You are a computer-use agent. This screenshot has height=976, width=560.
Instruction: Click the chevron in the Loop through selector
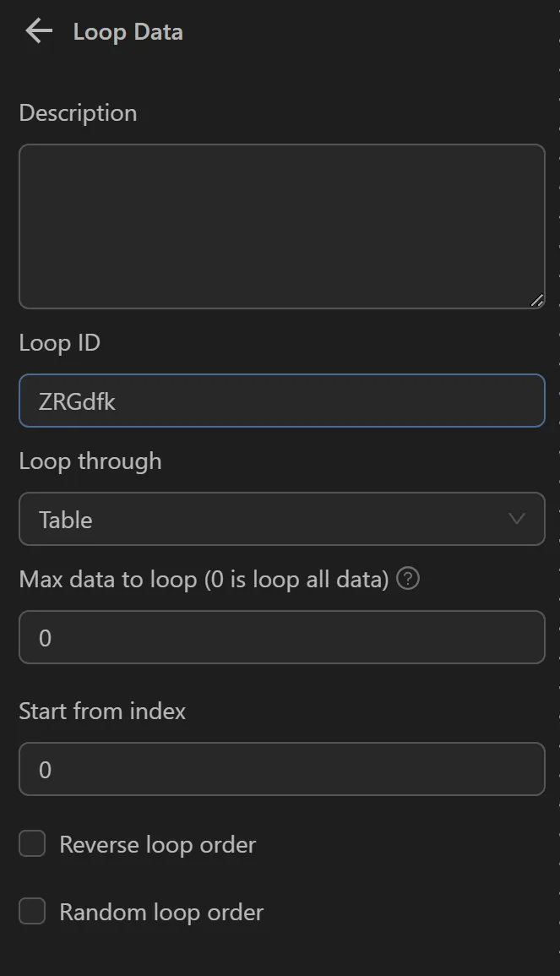pyautogui.click(x=517, y=519)
